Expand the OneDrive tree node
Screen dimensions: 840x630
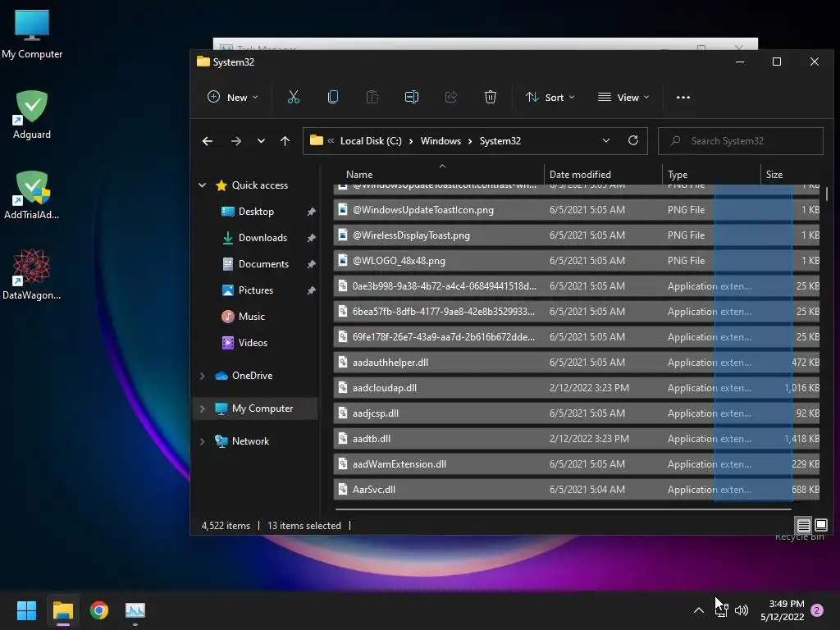[x=202, y=376]
